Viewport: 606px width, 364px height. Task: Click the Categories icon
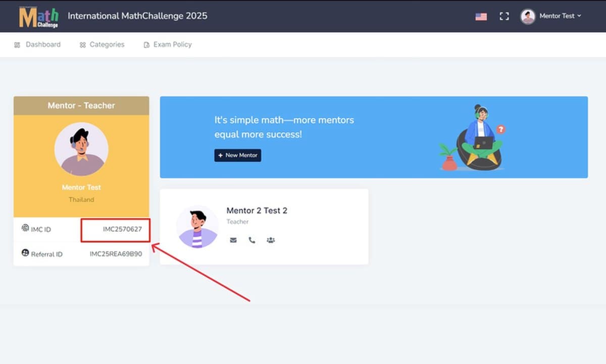coord(82,45)
